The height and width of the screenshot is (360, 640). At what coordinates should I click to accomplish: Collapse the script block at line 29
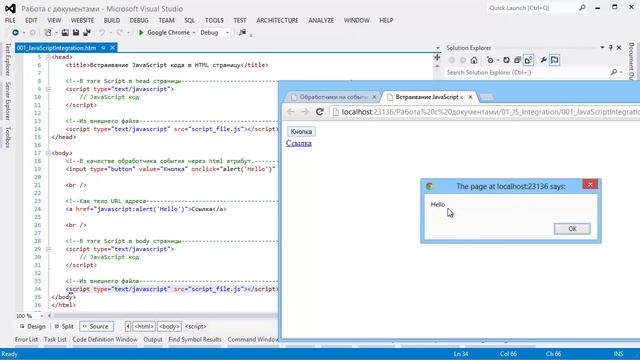[48, 249]
